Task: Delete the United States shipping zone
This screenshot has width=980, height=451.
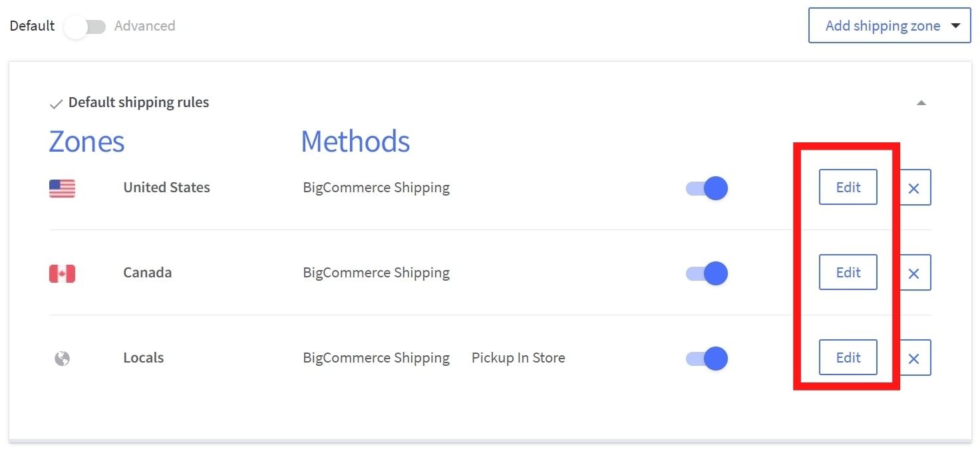Action: point(914,188)
